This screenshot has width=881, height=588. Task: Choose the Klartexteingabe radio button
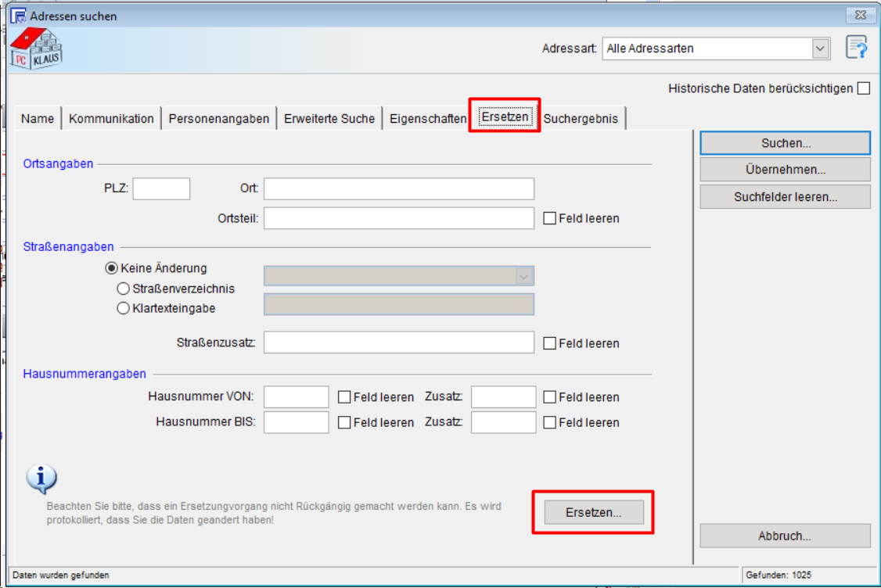123,308
